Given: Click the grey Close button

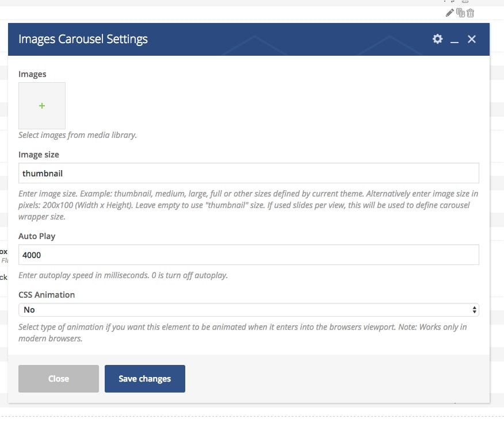Looking at the screenshot, I should (x=59, y=379).
